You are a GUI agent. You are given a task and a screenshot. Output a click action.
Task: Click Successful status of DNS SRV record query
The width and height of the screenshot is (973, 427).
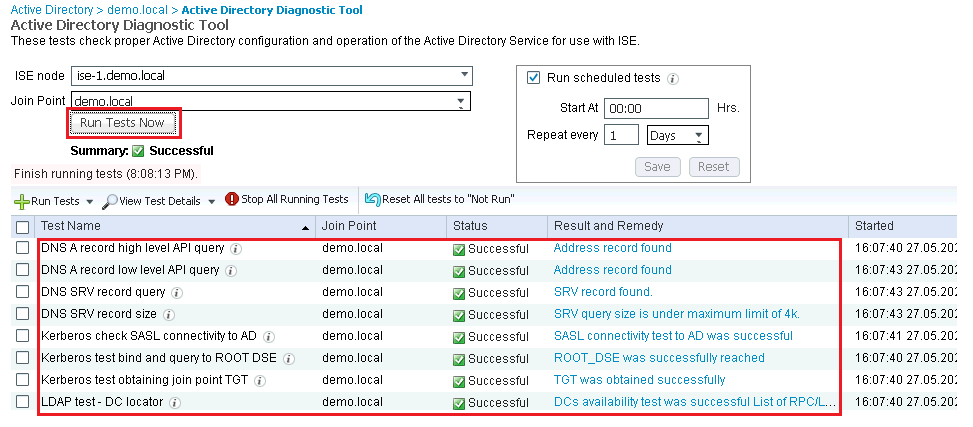point(491,293)
